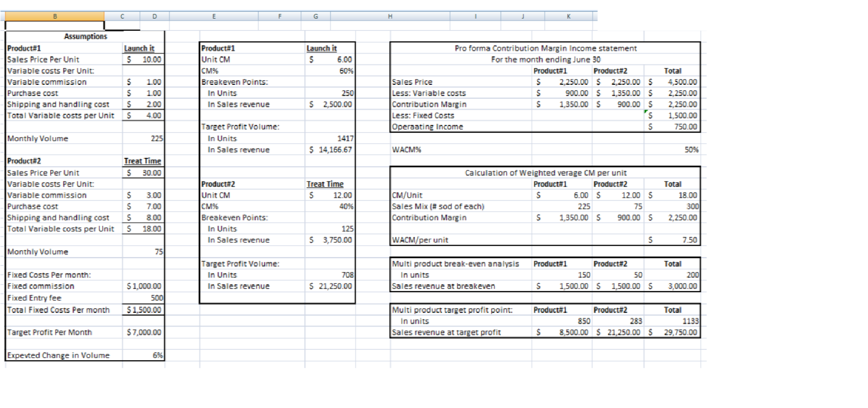The image size is (868, 408).
Task: Select the 40% CM% cell
Action: [330, 206]
